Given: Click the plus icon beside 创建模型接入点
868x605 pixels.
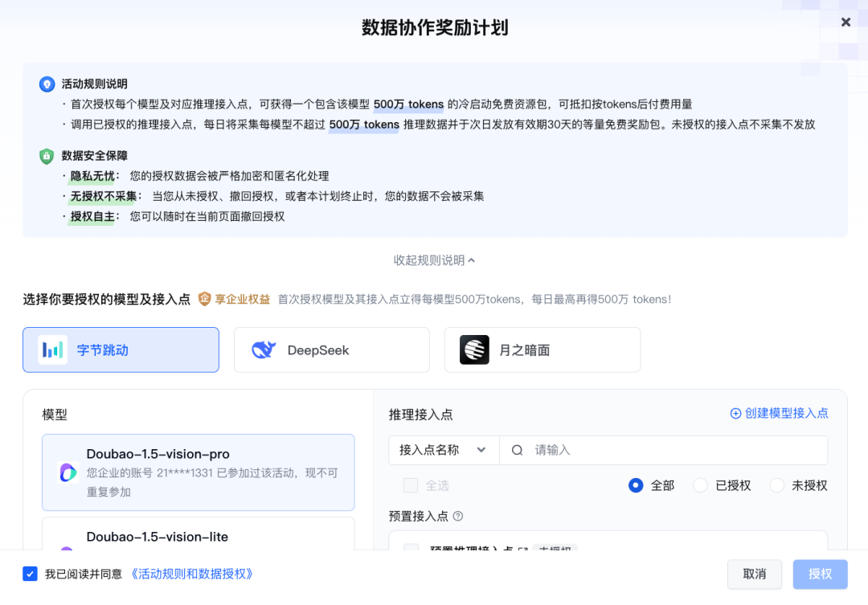Looking at the screenshot, I should (x=735, y=414).
